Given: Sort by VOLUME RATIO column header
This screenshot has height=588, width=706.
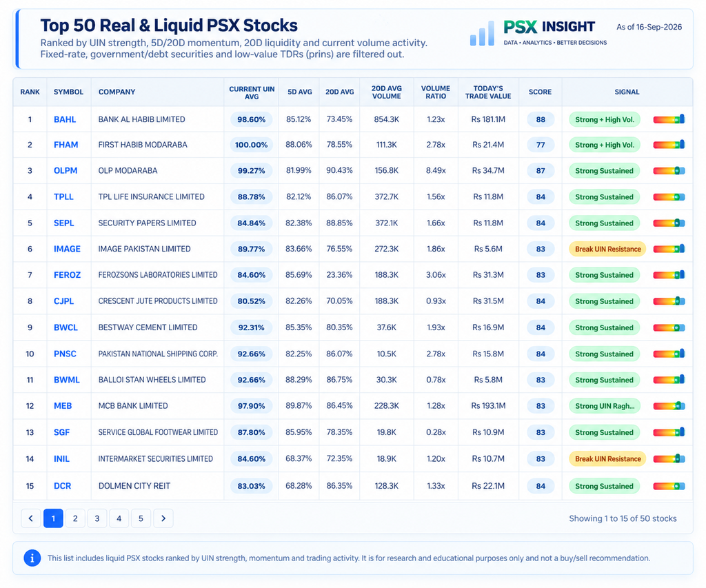Looking at the screenshot, I should (436, 92).
